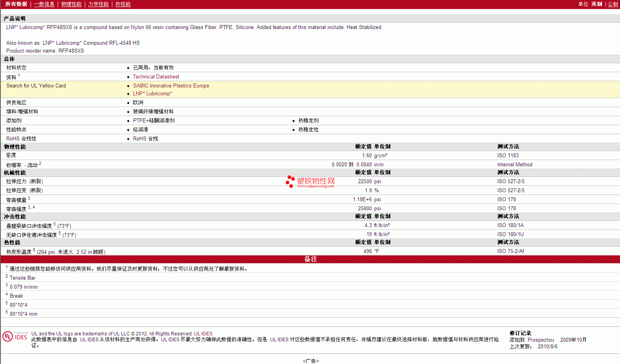Click the Tensile Bar footnote

tap(22, 278)
